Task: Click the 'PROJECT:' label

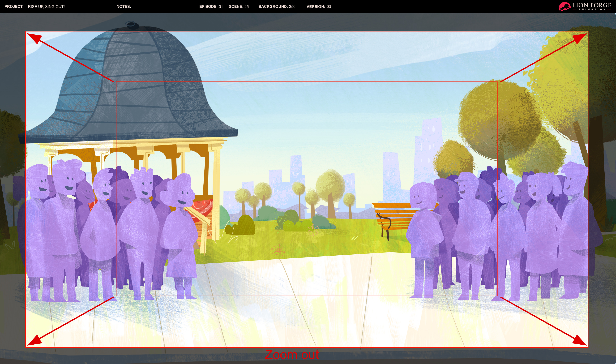Action: [14, 7]
